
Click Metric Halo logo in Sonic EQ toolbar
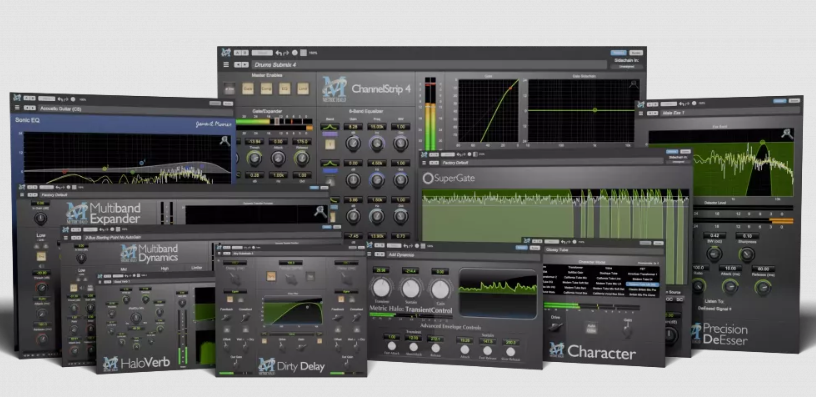[17, 97]
